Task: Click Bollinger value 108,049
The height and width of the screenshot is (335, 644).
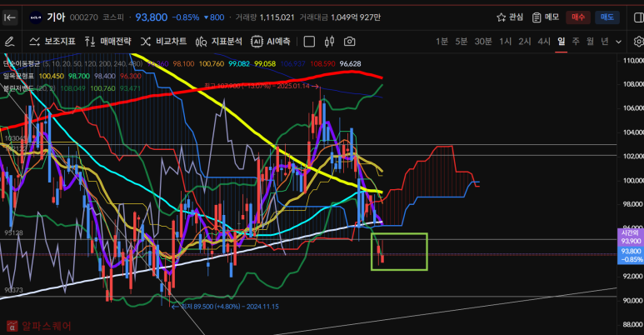Action: point(73,88)
